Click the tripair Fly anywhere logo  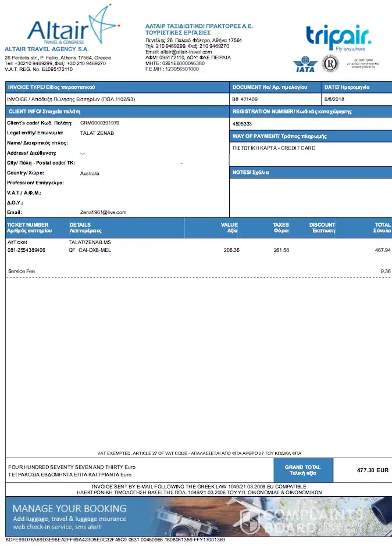[338, 38]
